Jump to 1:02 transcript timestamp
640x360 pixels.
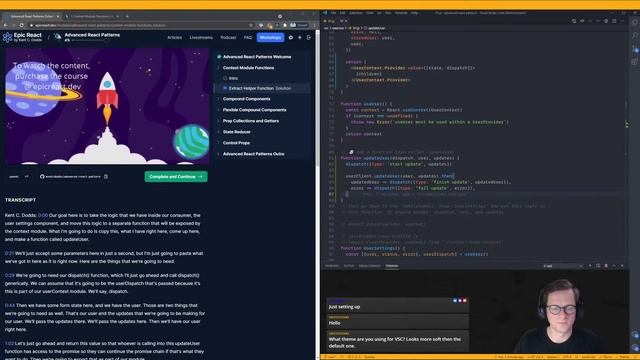pyautogui.click(x=9, y=344)
